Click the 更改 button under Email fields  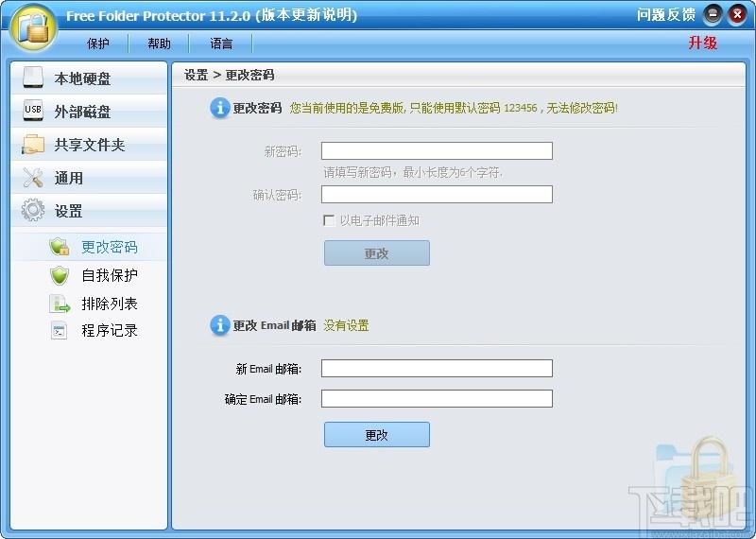(376, 434)
